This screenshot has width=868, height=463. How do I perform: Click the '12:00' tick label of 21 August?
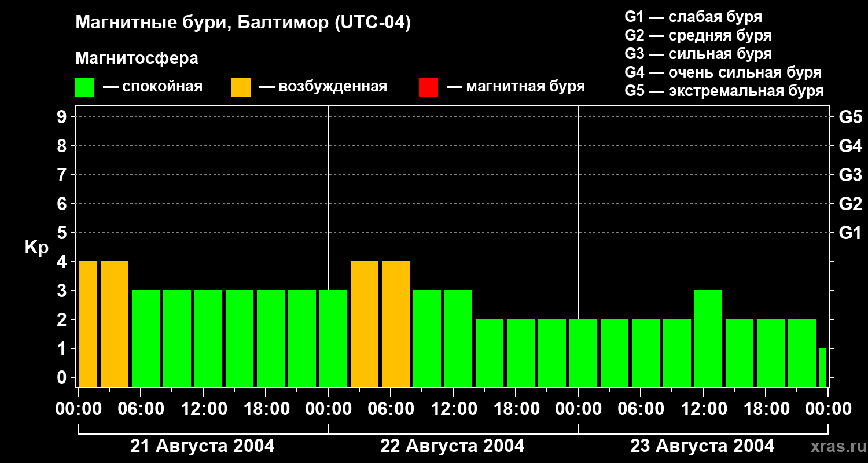click(x=203, y=409)
